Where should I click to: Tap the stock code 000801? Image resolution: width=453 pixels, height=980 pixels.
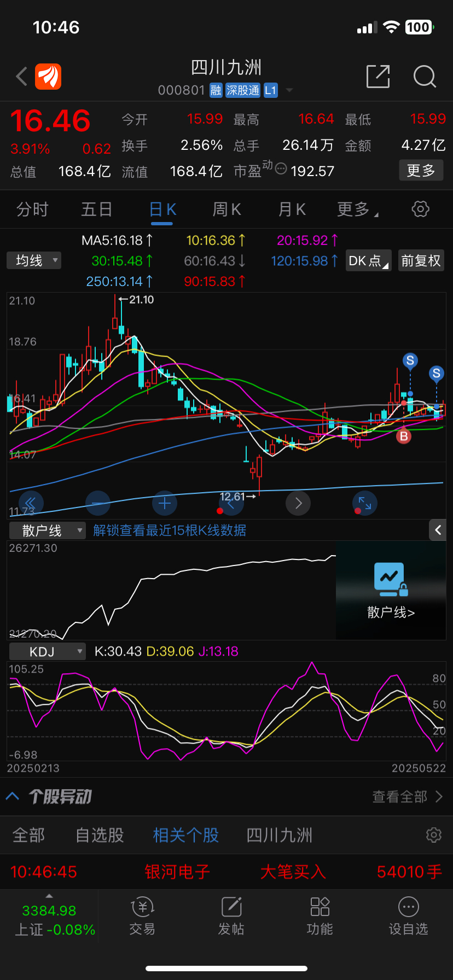(181, 90)
